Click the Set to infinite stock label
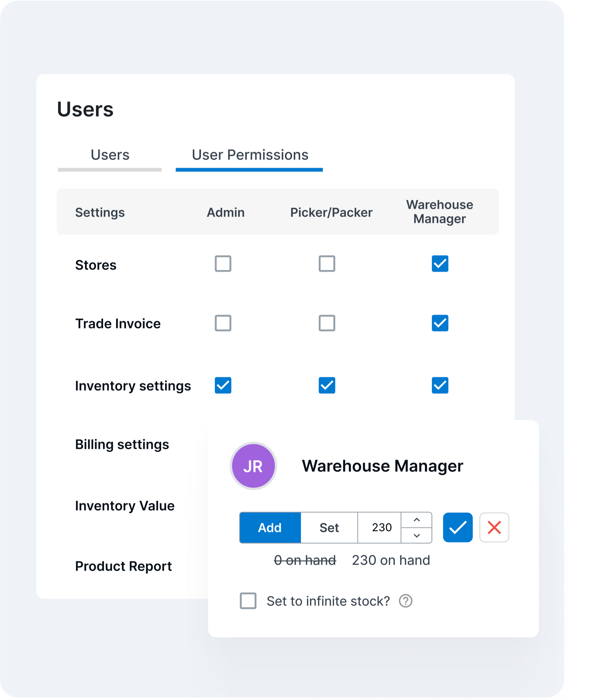 [328, 601]
